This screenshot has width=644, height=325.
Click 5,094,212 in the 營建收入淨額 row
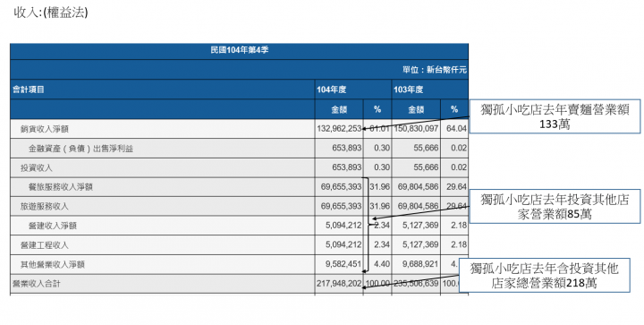(343, 225)
